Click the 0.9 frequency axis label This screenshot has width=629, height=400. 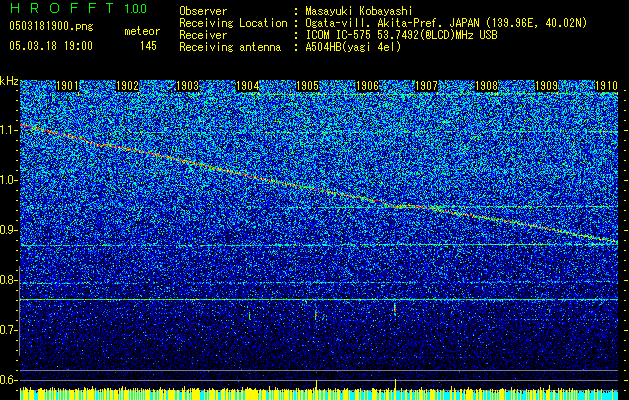tap(9, 230)
